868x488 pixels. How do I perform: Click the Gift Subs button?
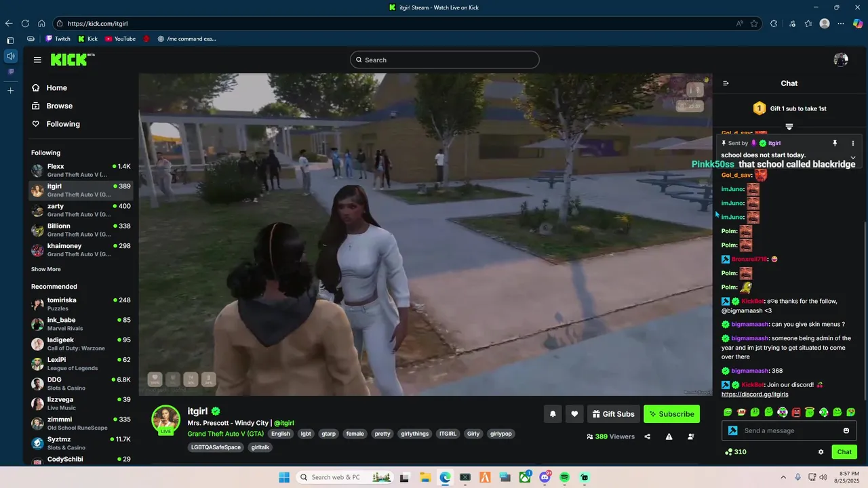(x=613, y=414)
